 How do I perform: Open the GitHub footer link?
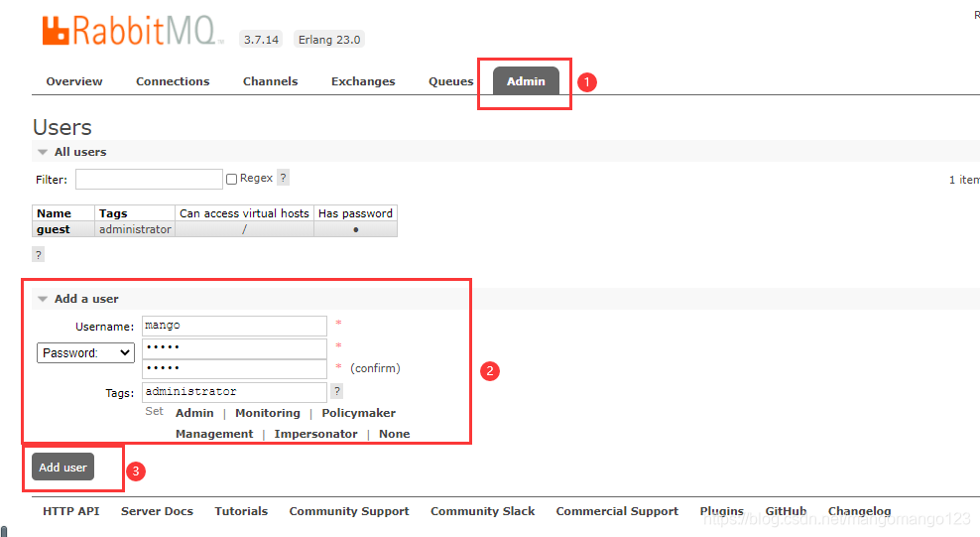pyautogui.click(x=786, y=511)
